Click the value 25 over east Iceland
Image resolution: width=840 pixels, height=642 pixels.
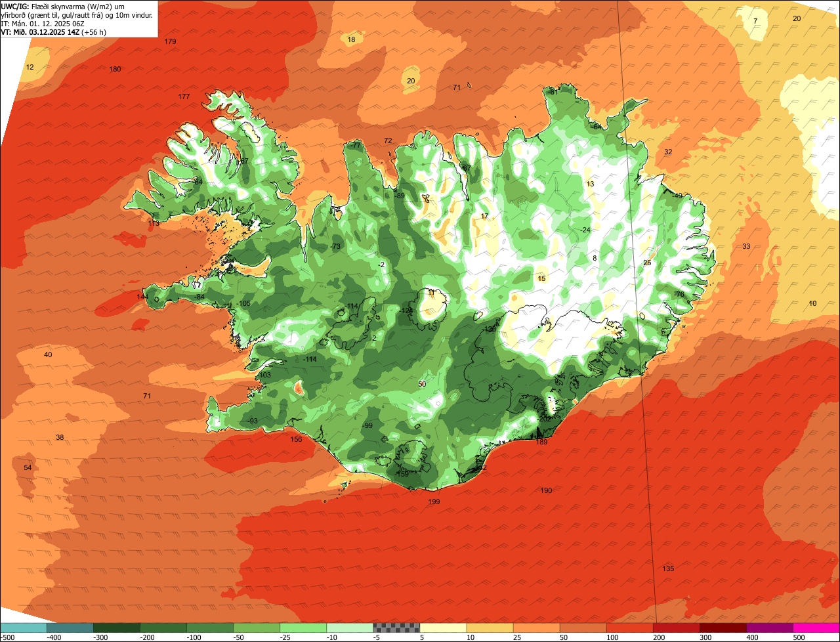[647, 263]
